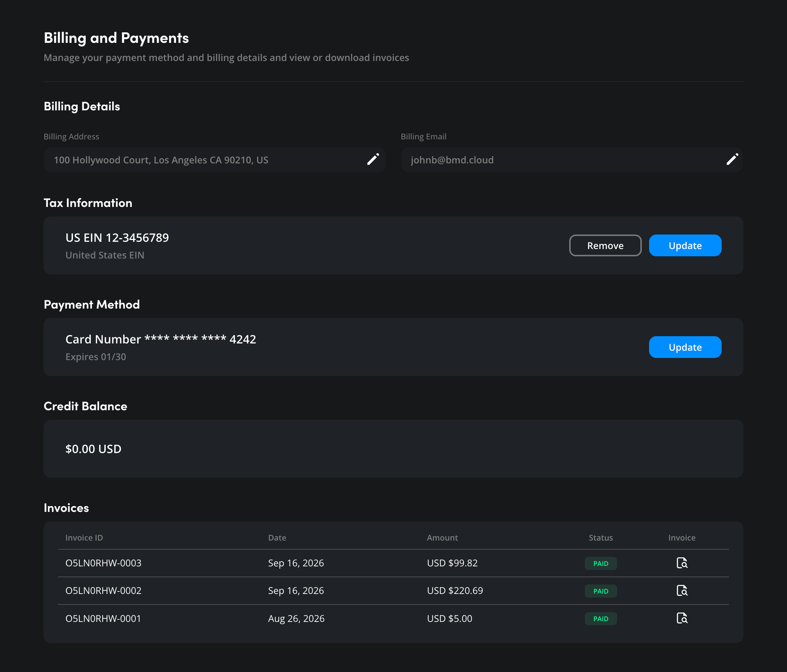Screen dimensions: 787x672
Task: Select invoice ID O5LN0RHW-0001
Action: (x=103, y=618)
